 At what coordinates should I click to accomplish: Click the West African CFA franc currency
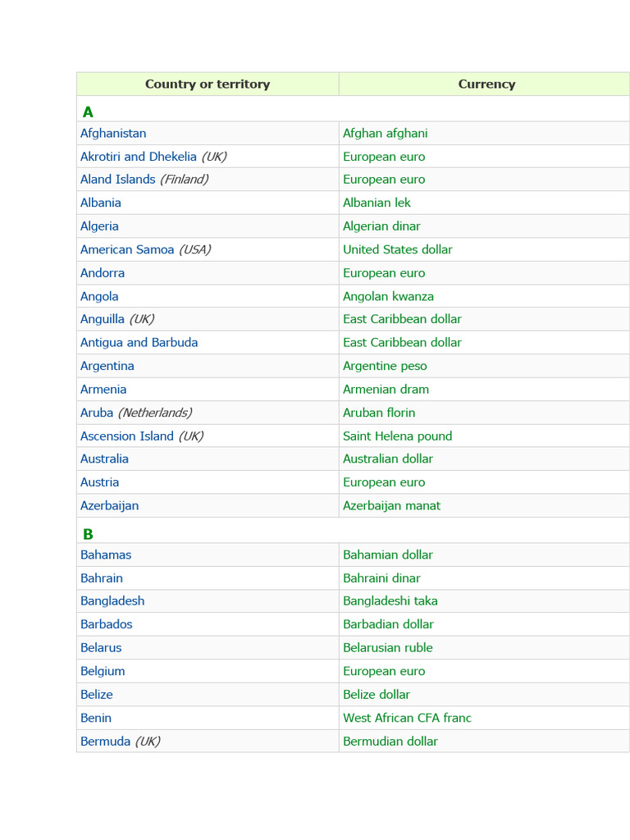407,719
